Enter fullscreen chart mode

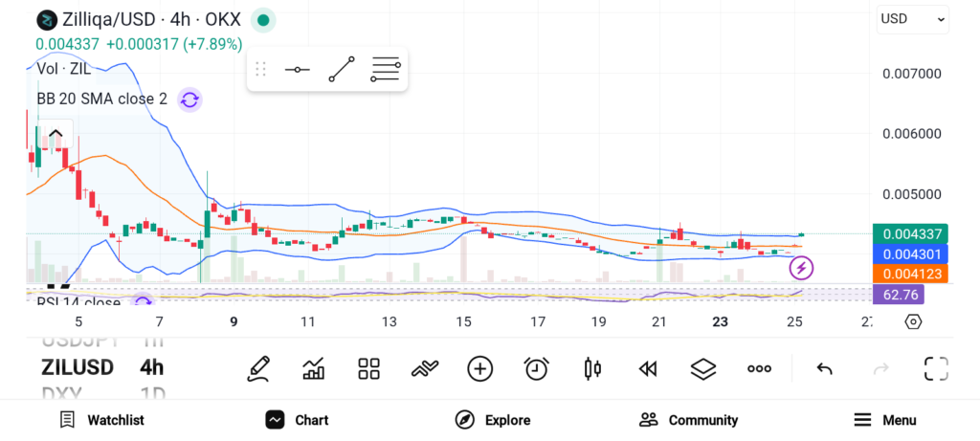(x=935, y=368)
